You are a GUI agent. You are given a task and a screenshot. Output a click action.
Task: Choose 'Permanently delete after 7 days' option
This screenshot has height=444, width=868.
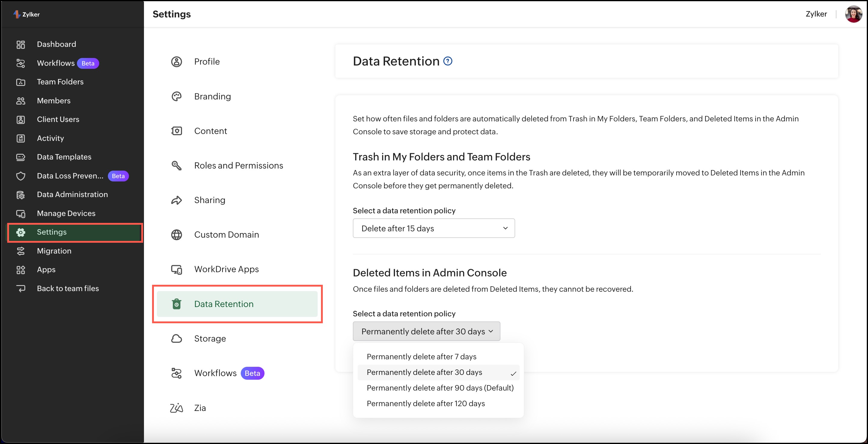(x=421, y=356)
